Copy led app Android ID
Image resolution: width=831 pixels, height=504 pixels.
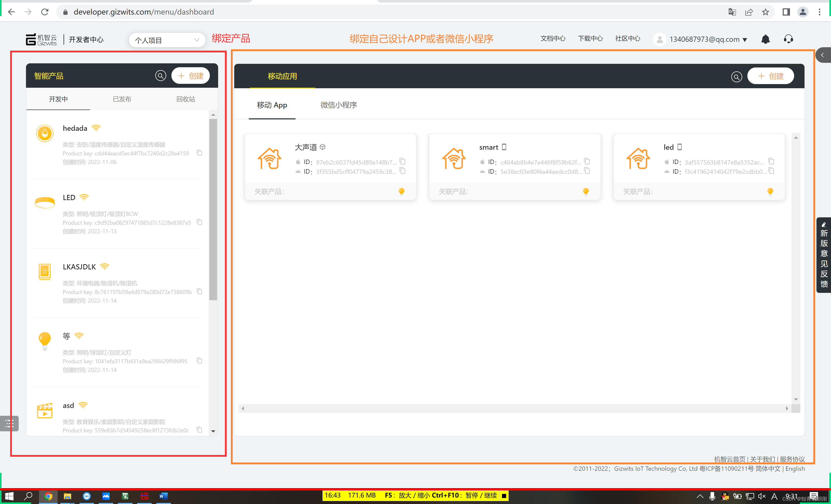click(x=771, y=171)
